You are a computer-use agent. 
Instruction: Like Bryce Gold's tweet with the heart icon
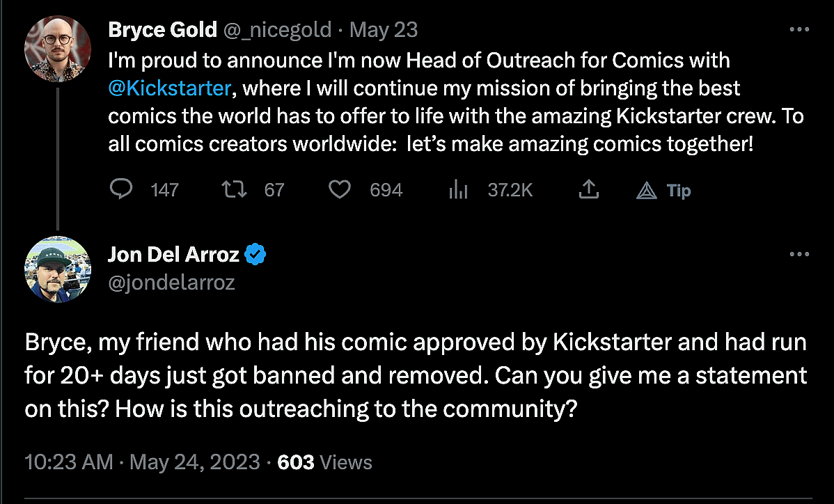click(340, 189)
